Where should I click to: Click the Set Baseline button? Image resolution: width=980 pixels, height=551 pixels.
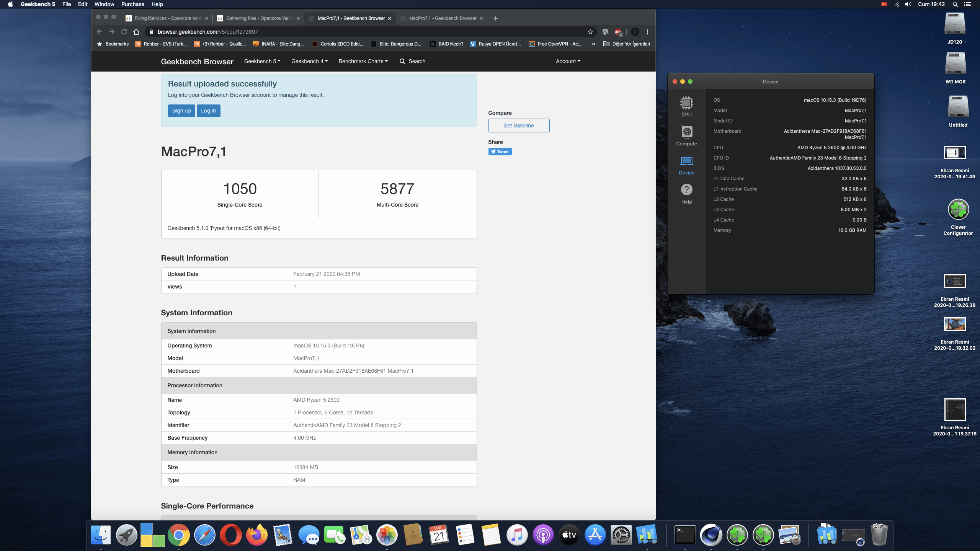(x=518, y=126)
